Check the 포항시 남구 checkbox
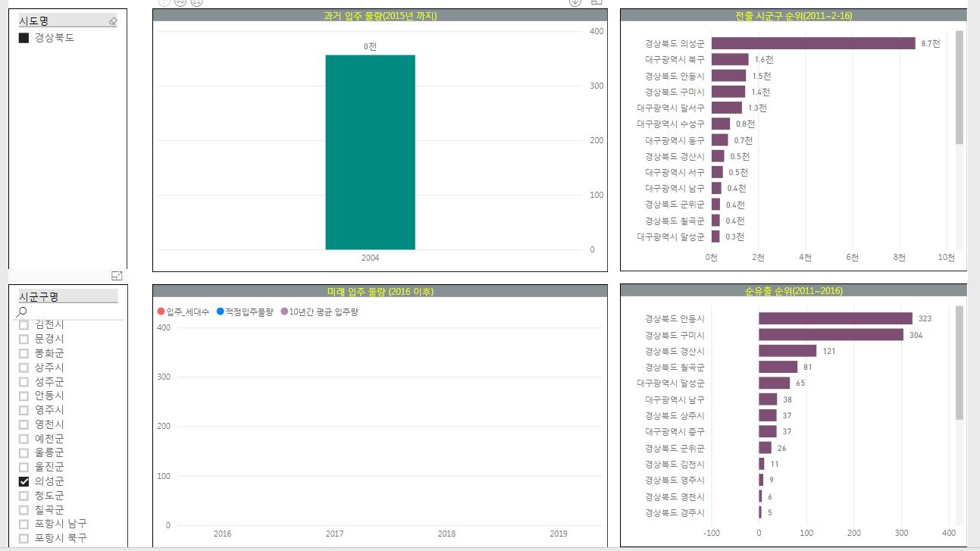 23,524
